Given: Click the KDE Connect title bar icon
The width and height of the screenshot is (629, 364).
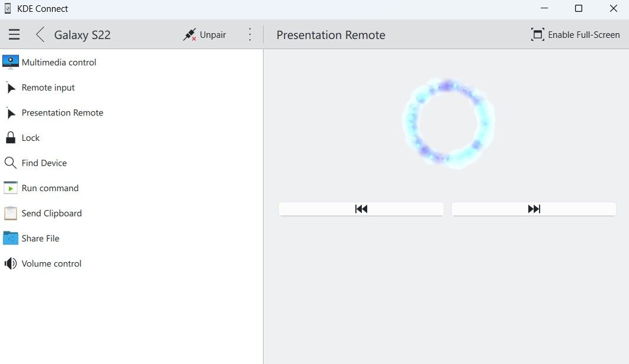Looking at the screenshot, I should pyautogui.click(x=8, y=8).
